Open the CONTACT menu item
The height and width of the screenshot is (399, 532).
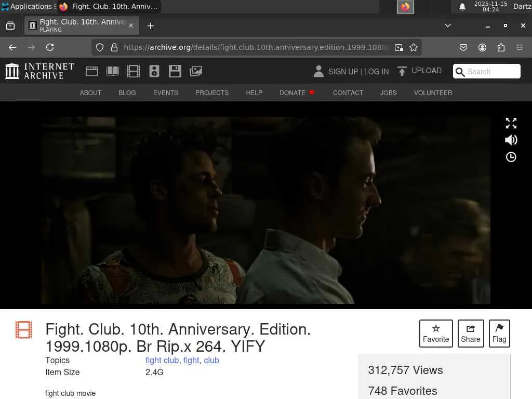tap(348, 92)
